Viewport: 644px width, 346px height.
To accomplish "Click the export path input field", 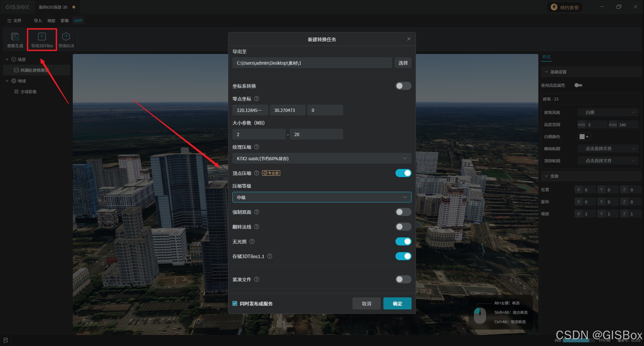I will coord(312,63).
